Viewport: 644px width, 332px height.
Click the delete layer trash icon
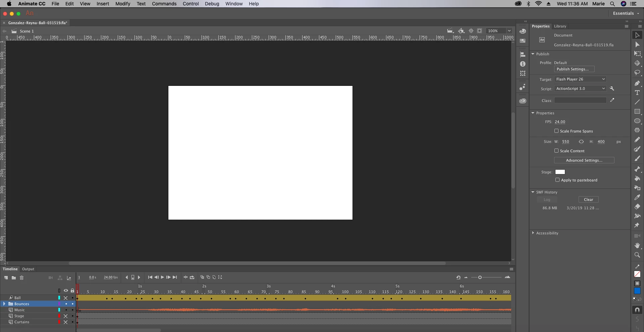pos(22,278)
